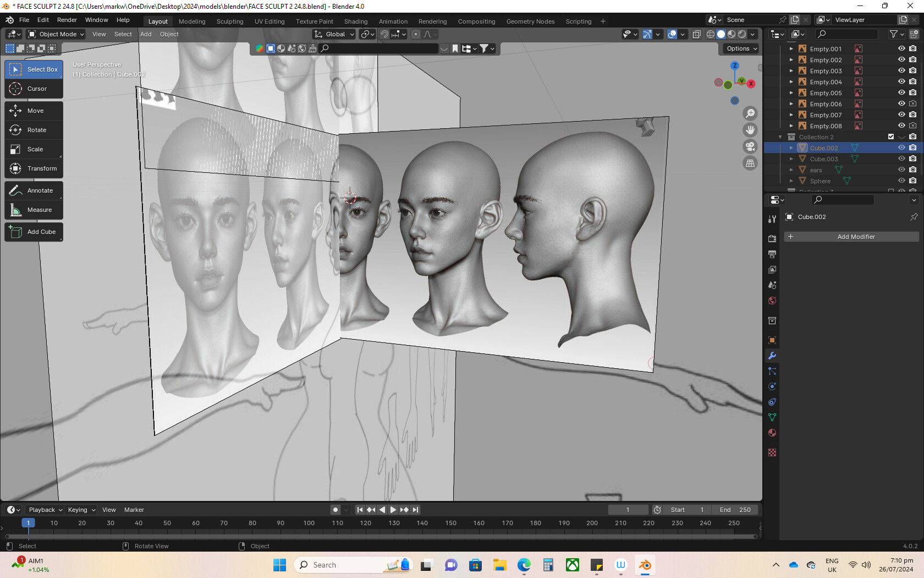The height and width of the screenshot is (578, 924).
Task: Toggle auto keying record button
Action: [335, 510]
